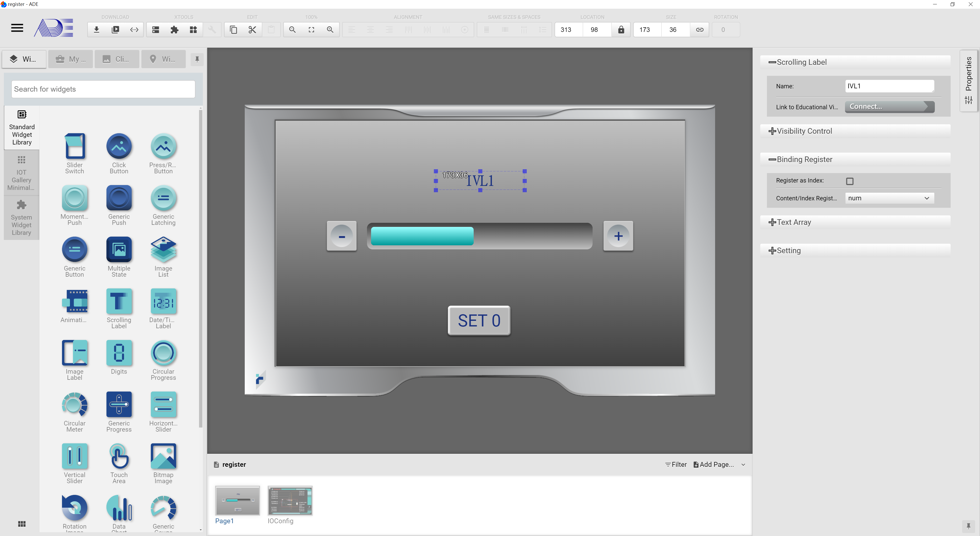Select the Digits widget
Viewport: 980px width, 536px height.
pyautogui.click(x=119, y=358)
